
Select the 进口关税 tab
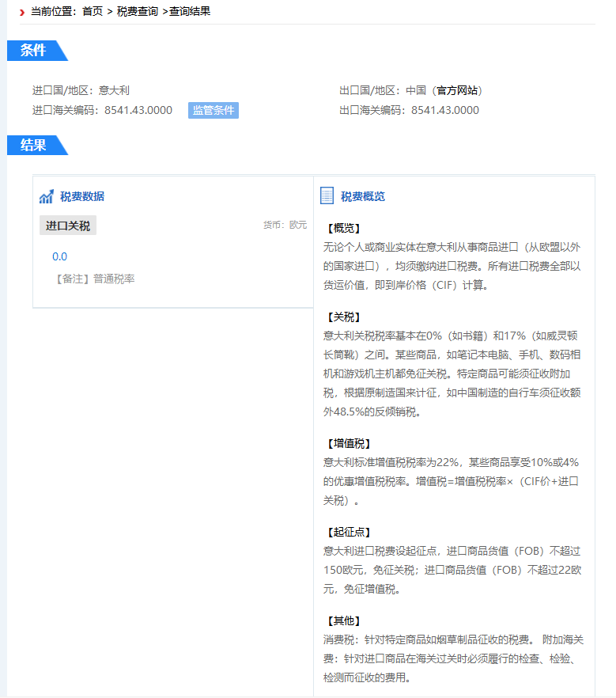pyautogui.click(x=67, y=226)
